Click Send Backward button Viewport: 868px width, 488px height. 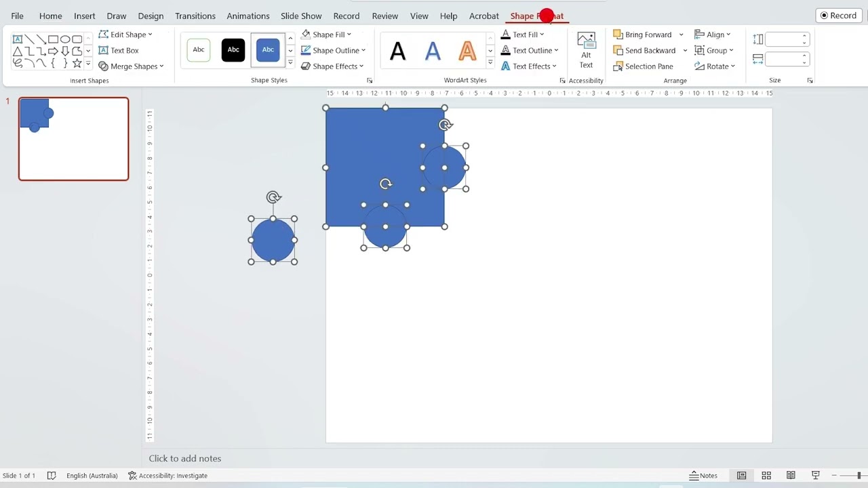[x=644, y=50]
